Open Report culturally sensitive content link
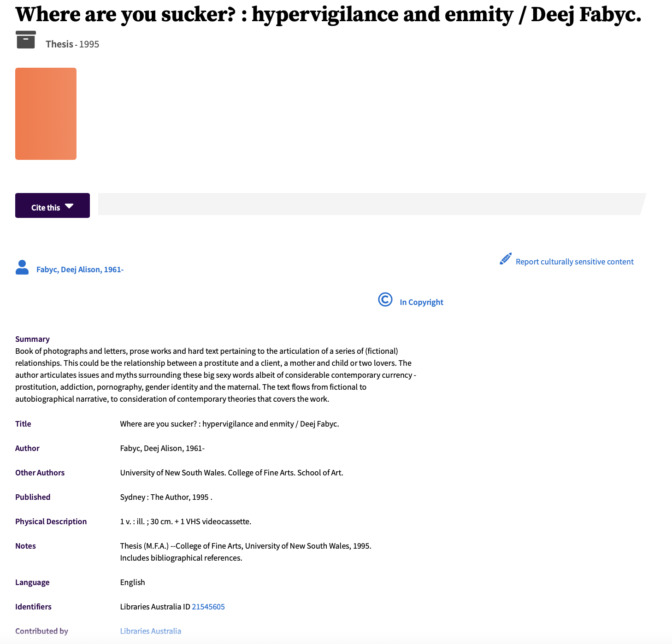 [575, 262]
